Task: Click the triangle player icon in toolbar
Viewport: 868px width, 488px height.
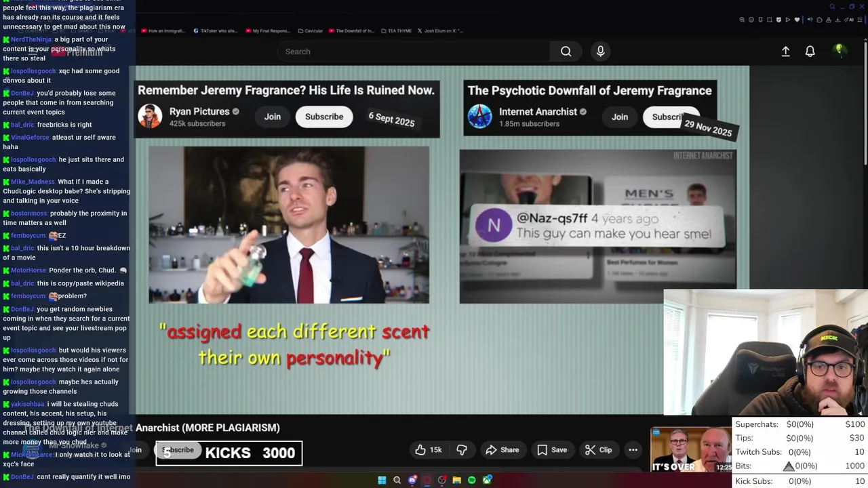Action: coord(788,20)
